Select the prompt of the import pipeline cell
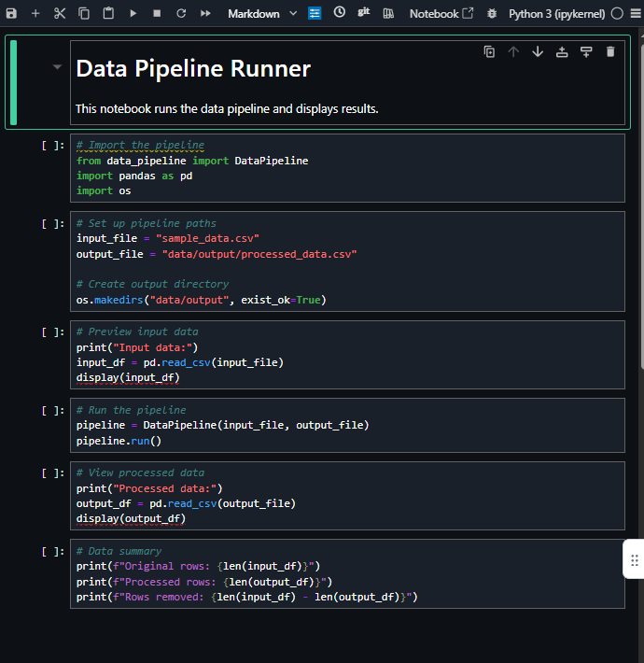This screenshot has width=644, height=663. [53, 146]
